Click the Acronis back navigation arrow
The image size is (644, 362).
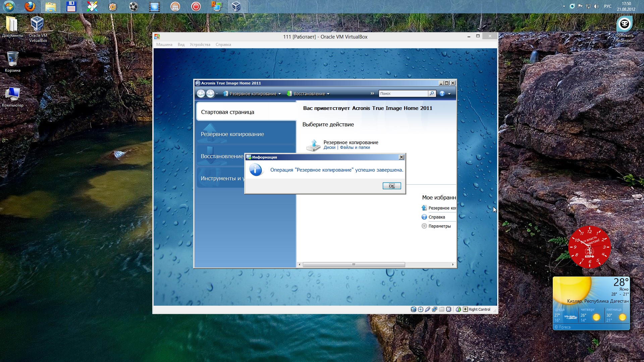[x=201, y=94]
